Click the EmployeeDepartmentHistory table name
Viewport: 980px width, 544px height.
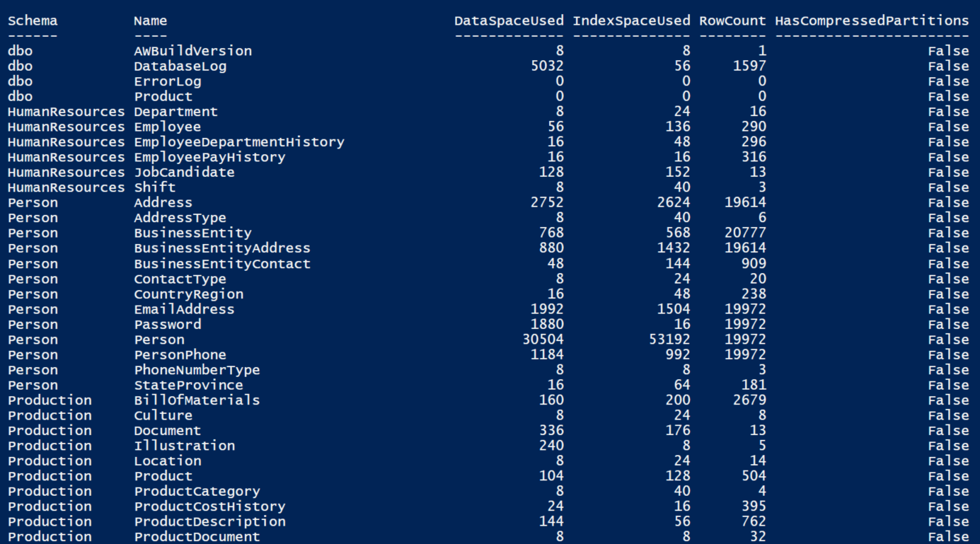[x=239, y=142]
